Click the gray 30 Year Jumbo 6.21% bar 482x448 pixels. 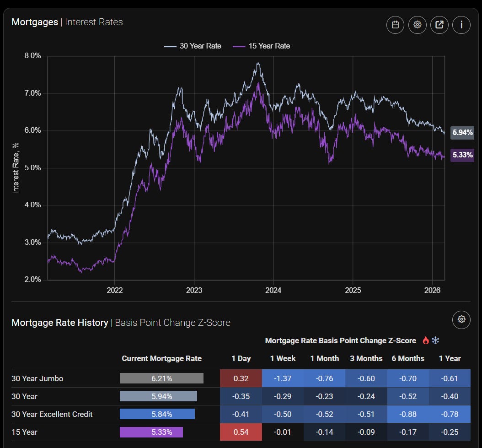[x=162, y=378]
